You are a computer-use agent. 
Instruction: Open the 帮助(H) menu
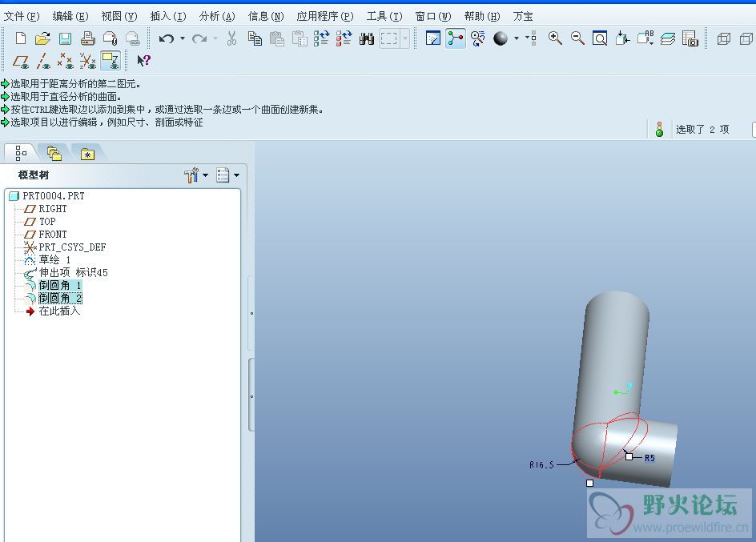click(482, 16)
